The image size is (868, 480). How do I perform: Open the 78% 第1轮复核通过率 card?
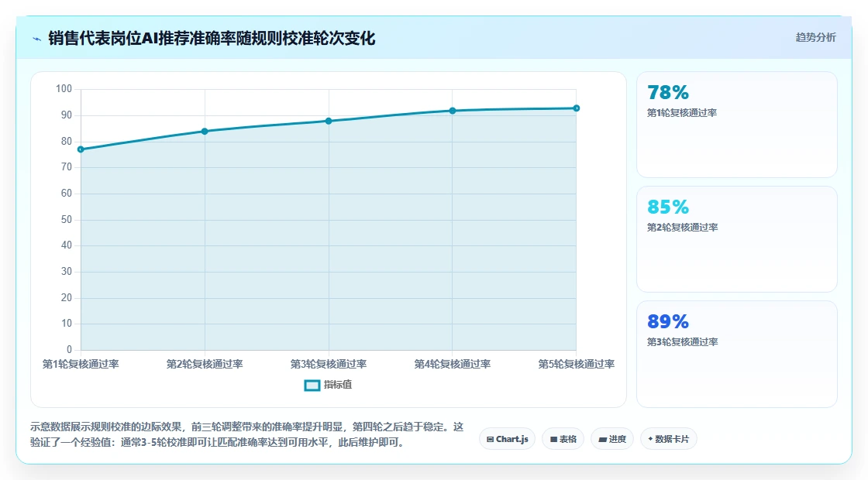click(737, 125)
